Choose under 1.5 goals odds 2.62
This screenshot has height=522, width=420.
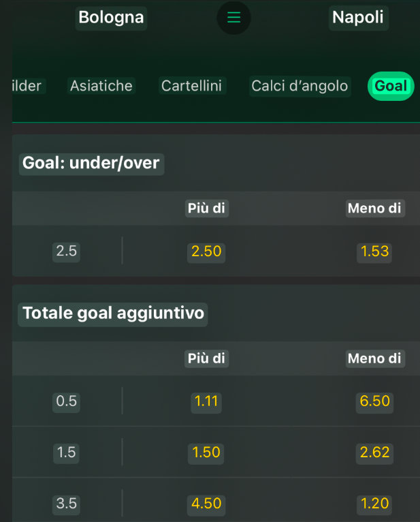374,452
